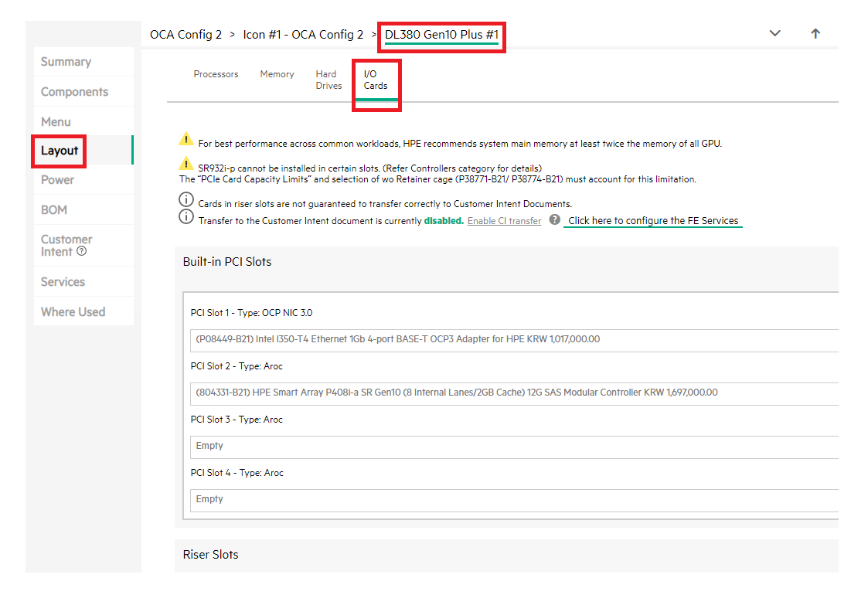Navigate to OCA Config 2 breadcrumb

click(186, 35)
